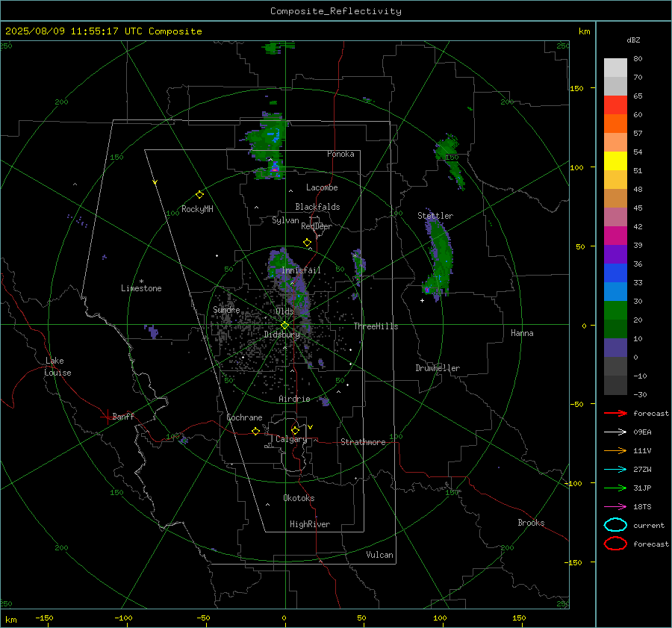The width and height of the screenshot is (672, 628).
Task: Click the Stettler label
Action: (435, 216)
